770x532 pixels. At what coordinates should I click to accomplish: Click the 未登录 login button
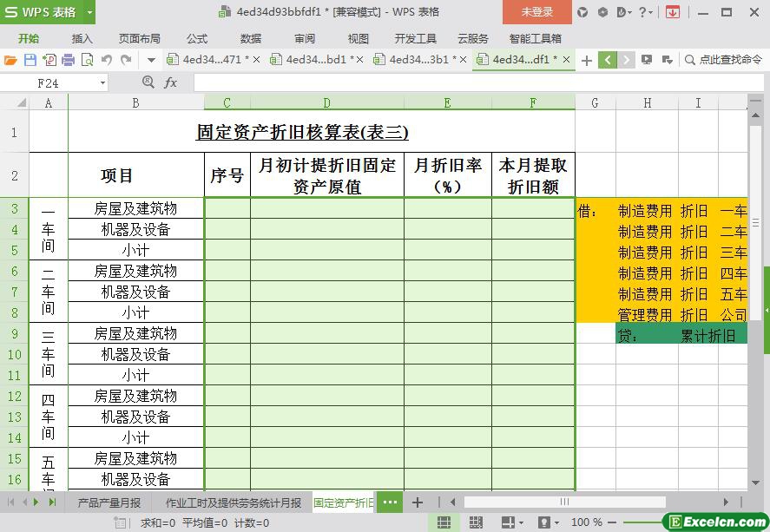point(536,12)
